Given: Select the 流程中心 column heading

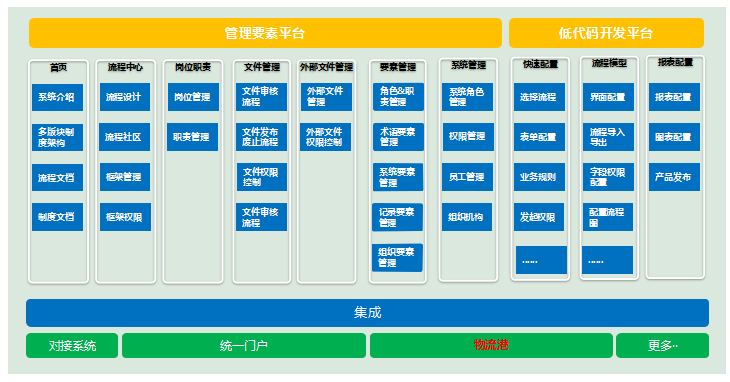Looking at the screenshot, I should tap(125, 67).
